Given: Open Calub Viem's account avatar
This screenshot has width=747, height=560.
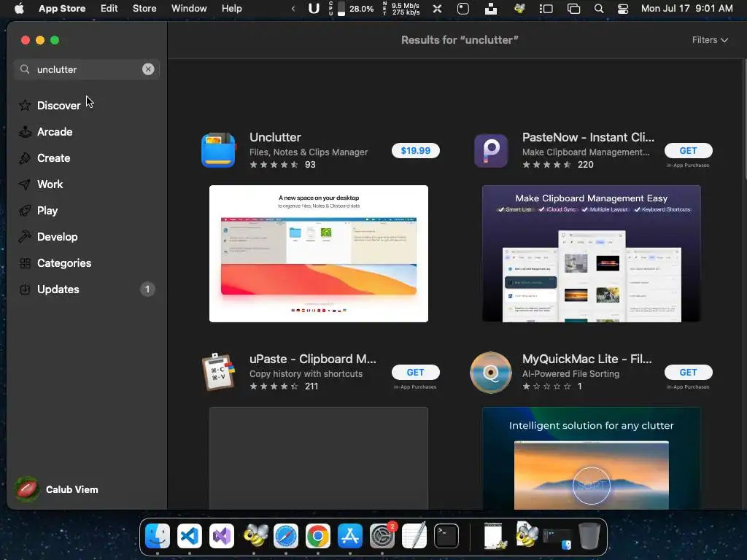Looking at the screenshot, I should pos(27,489).
